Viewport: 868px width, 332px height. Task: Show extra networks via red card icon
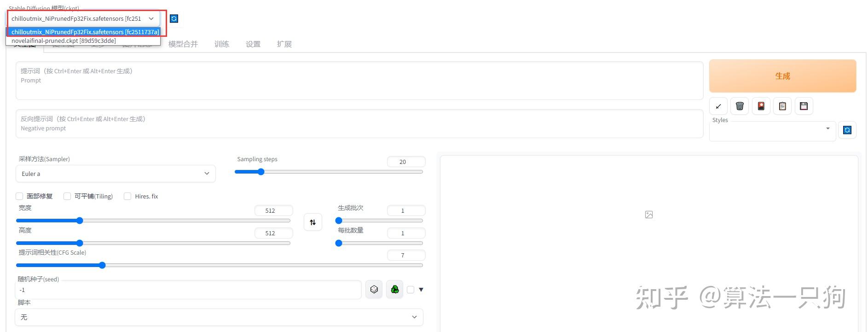pos(761,106)
